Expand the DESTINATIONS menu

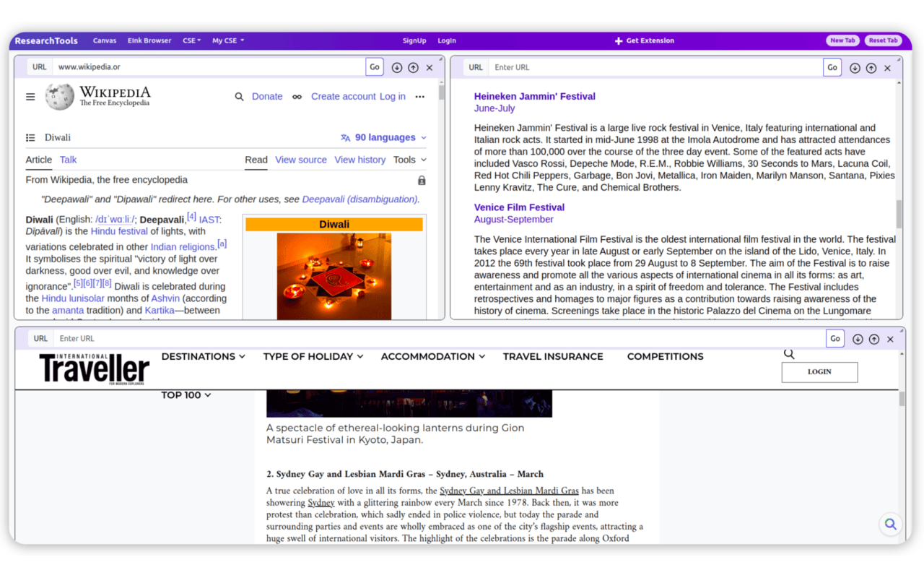point(203,356)
